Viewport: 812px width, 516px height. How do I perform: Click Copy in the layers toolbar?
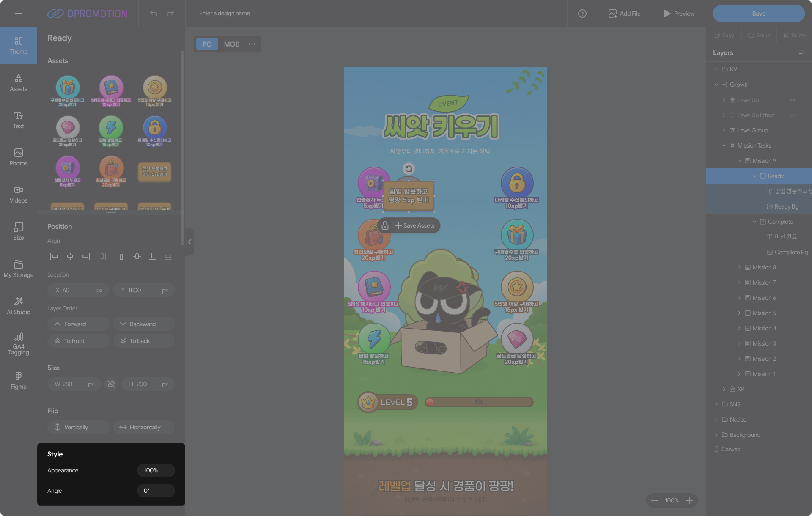pos(724,36)
